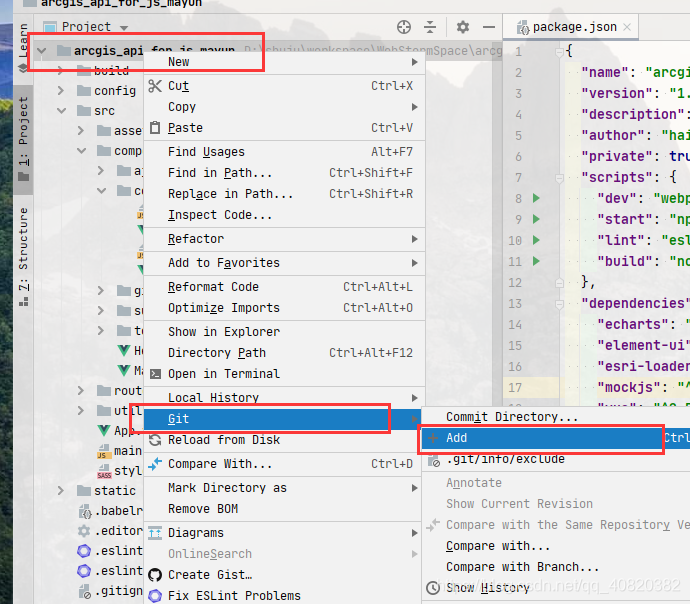Run the build script gutter arrow
The image size is (690, 604).
tap(536, 261)
